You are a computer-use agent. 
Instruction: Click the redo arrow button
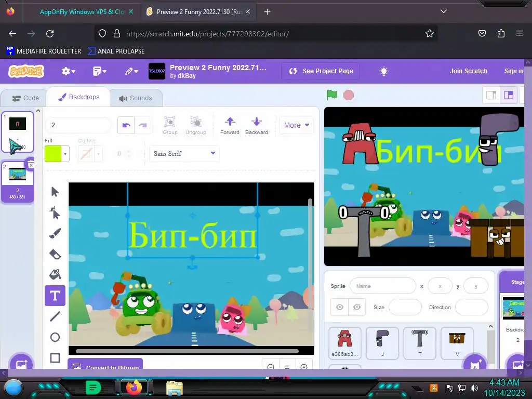(x=142, y=125)
